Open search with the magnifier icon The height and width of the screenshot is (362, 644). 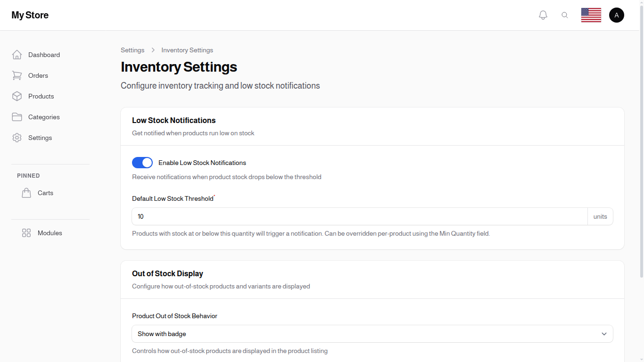[x=565, y=15]
